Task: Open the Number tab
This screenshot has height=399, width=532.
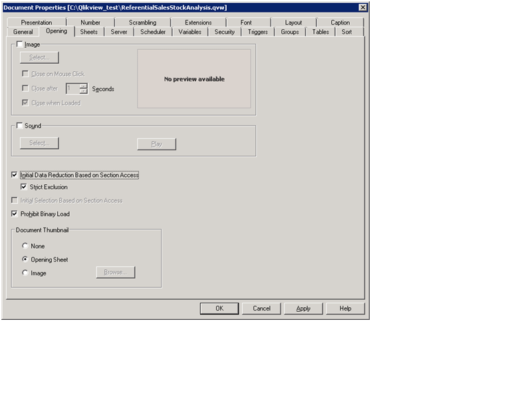Action: click(90, 23)
